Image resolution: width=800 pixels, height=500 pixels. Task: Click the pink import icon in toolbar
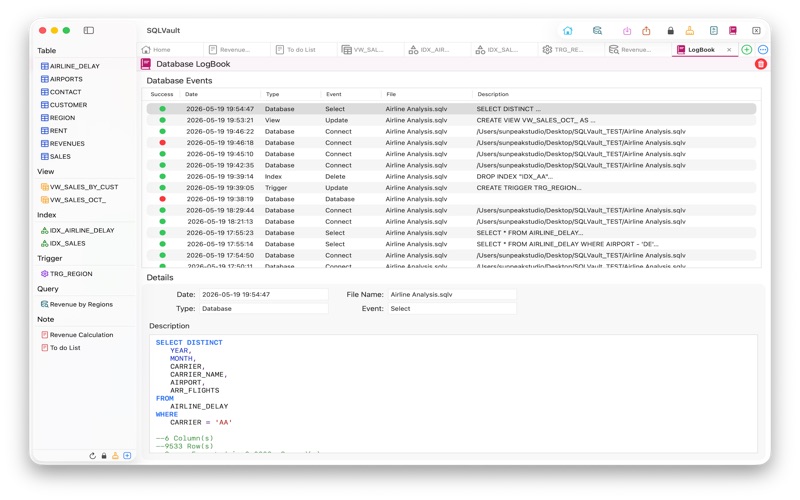tap(627, 31)
